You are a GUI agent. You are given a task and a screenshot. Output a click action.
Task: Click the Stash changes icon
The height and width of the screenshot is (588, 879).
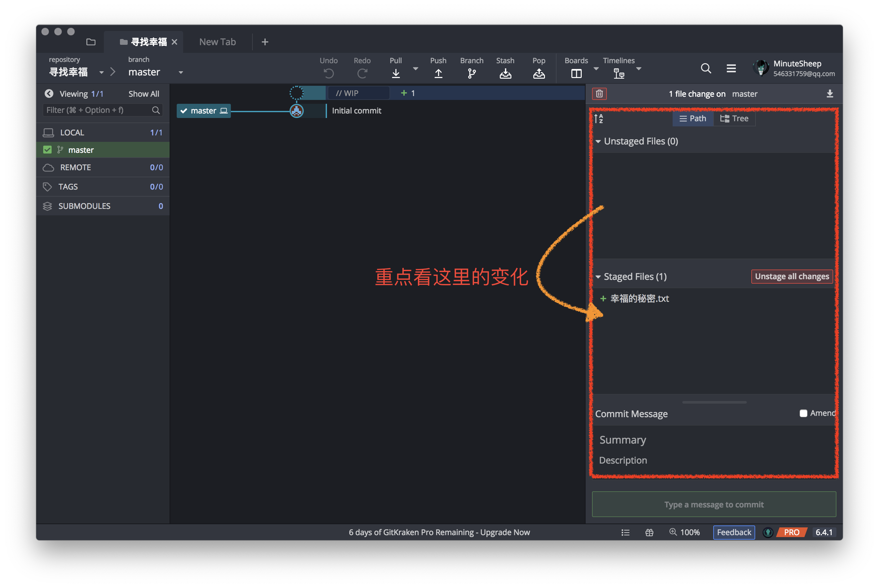(x=505, y=73)
